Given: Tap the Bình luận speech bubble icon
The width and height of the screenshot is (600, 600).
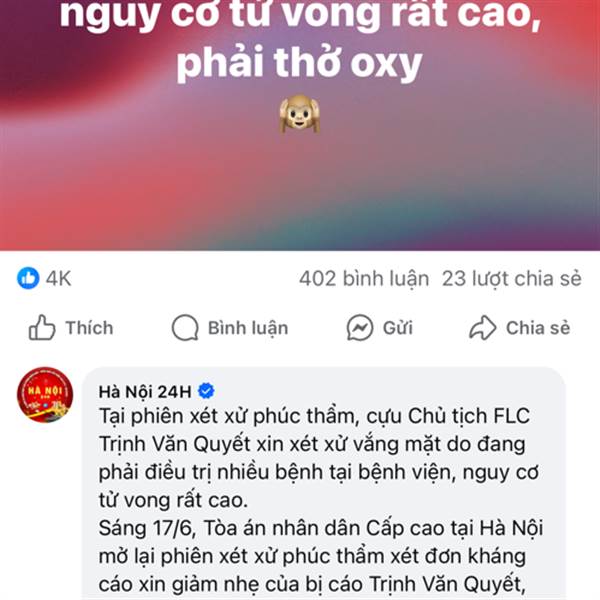Looking at the screenshot, I should (185, 328).
